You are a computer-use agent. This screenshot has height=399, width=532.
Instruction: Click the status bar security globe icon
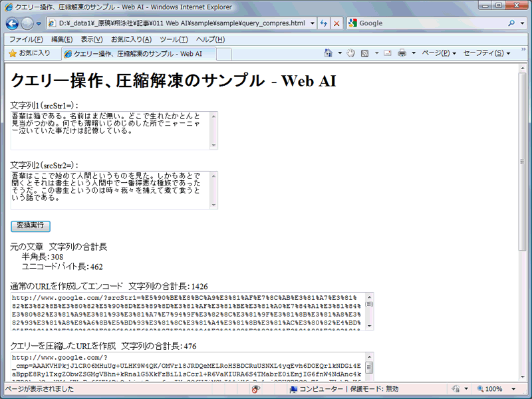(x=456, y=389)
